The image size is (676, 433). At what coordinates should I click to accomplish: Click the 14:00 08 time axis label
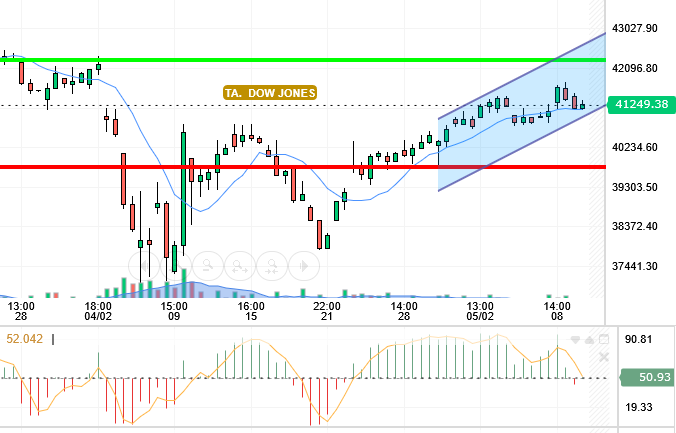(557, 311)
